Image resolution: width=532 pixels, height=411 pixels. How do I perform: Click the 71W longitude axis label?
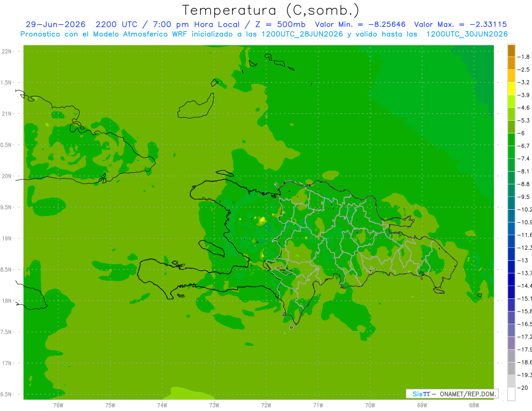318,405
